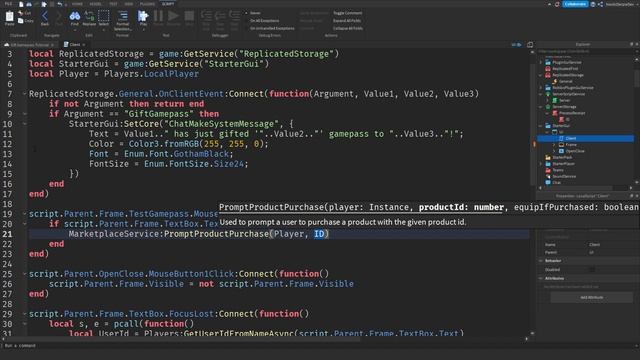Switch to the Gift Gamepass Tutorial document tab
The width and height of the screenshot is (640, 360).
tap(29, 44)
